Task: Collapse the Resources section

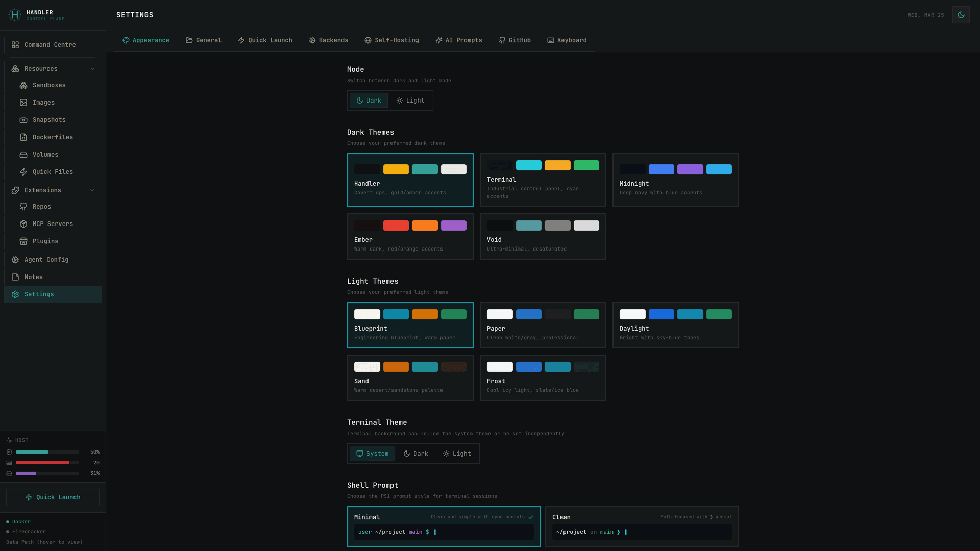Action: click(92, 68)
